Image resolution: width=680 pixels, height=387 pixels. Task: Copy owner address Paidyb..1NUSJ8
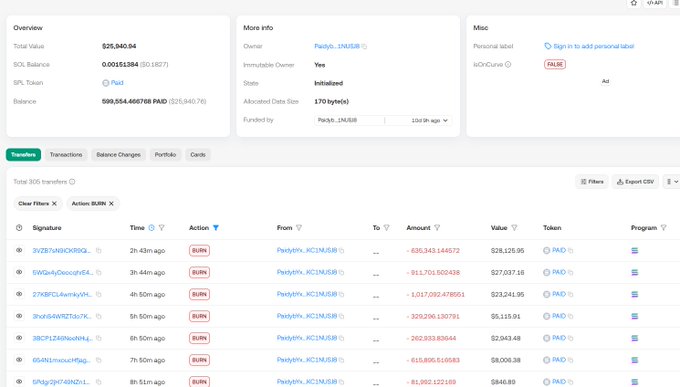click(x=364, y=46)
